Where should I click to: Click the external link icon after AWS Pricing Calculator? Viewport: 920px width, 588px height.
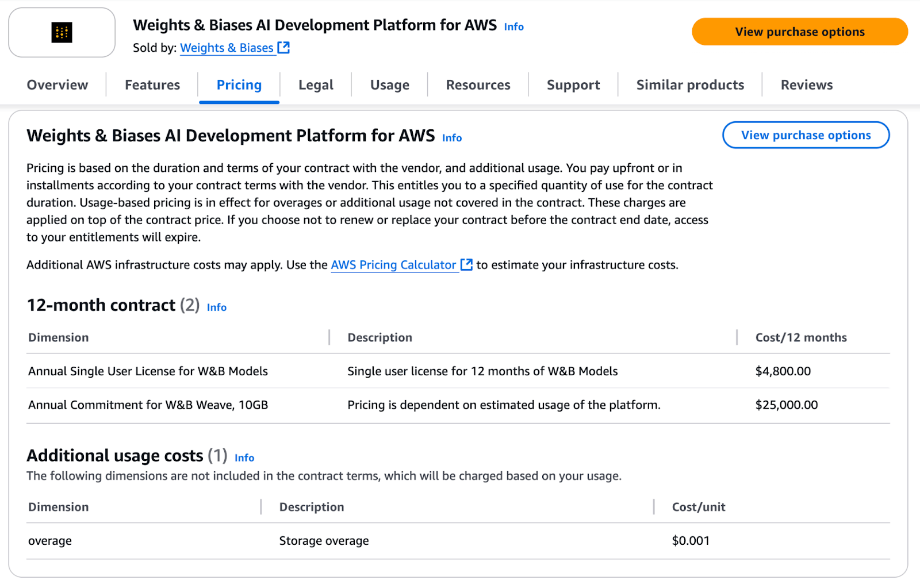(466, 264)
